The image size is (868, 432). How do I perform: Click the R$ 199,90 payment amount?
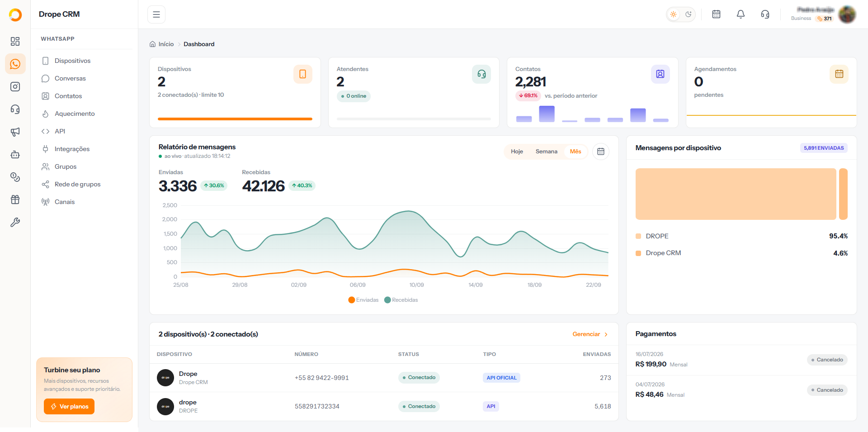pos(651,364)
